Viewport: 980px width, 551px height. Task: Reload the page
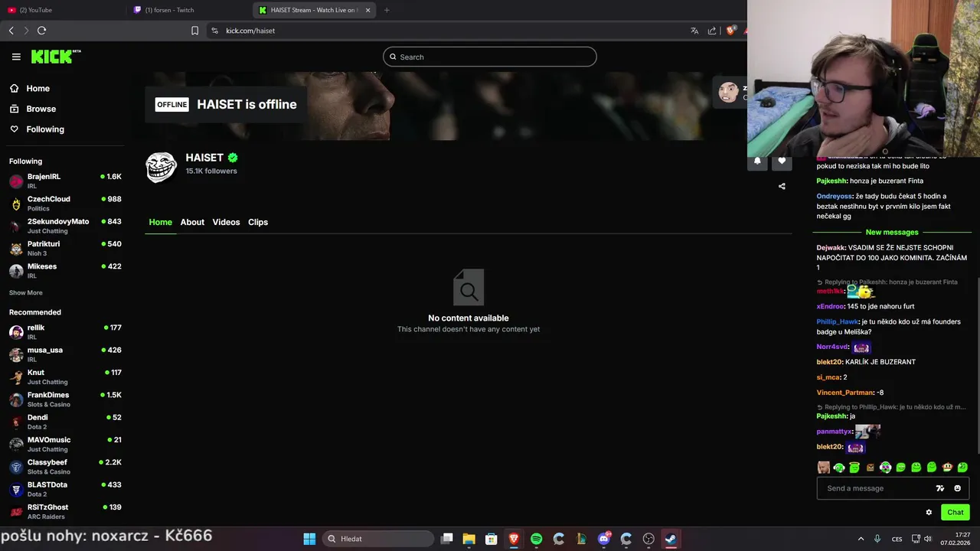click(x=41, y=31)
